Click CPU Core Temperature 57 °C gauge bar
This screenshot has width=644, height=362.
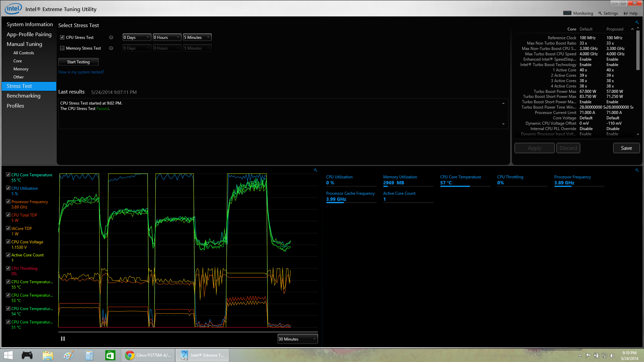coord(465,186)
